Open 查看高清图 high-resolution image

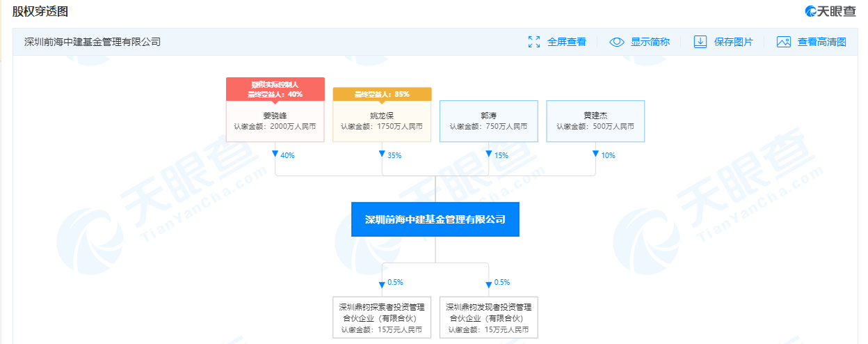click(821, 42)
